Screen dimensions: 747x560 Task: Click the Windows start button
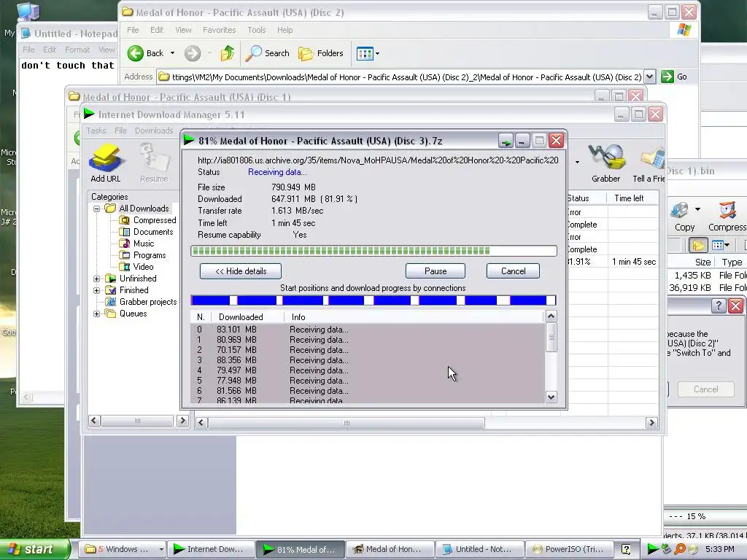34,549
